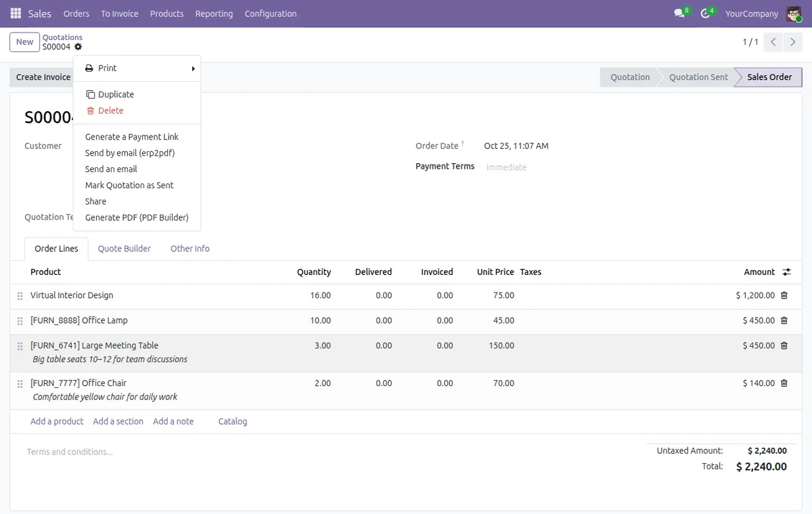Viewport: 812px width, 514px height.
Task: Click the Quantity column header
Action: [314, 272]
